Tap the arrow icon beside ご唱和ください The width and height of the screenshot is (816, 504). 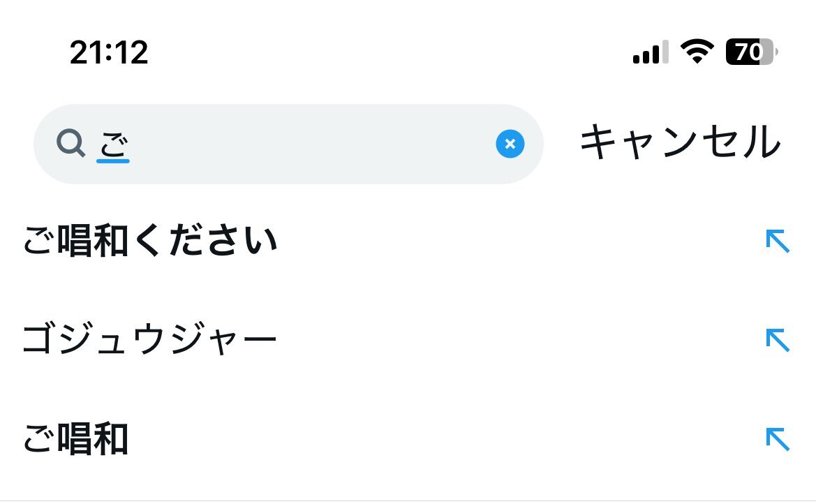pos(777,242)
